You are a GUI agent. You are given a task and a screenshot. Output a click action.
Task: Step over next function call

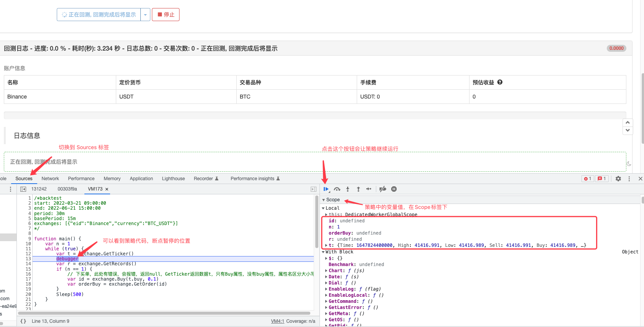(337, 189)
